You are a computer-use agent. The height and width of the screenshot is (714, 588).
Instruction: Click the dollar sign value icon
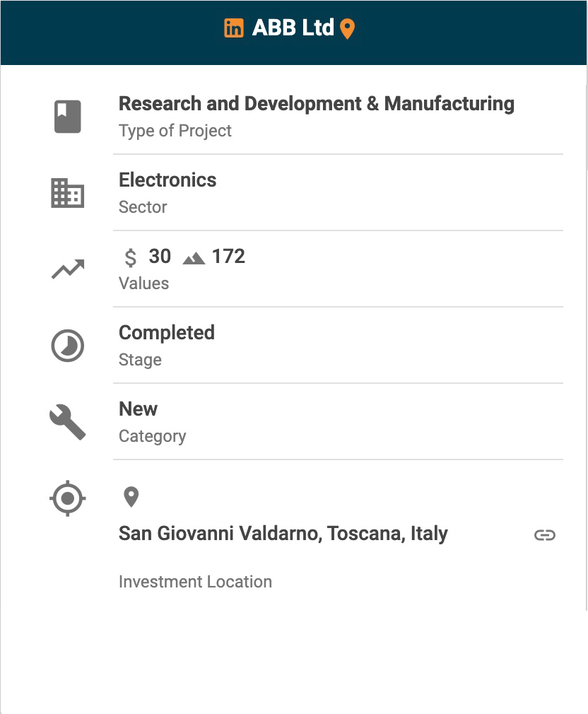point(130,257)
